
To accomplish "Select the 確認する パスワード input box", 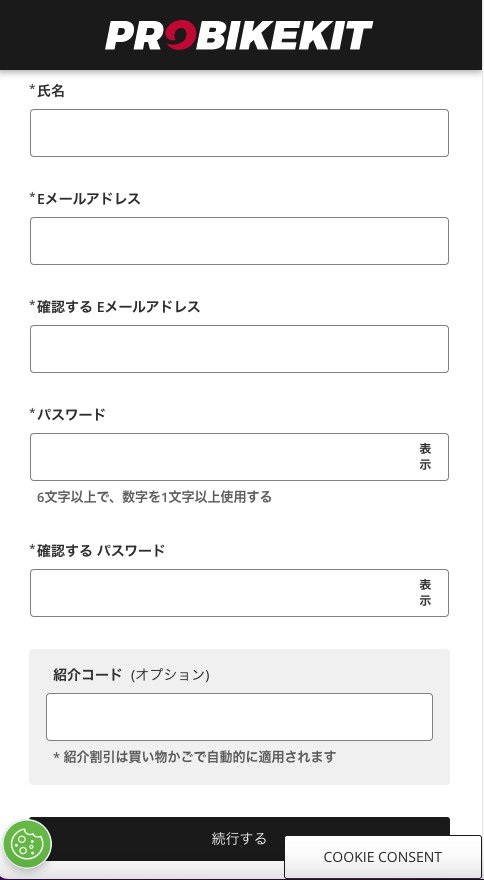I will click(221, 593).
